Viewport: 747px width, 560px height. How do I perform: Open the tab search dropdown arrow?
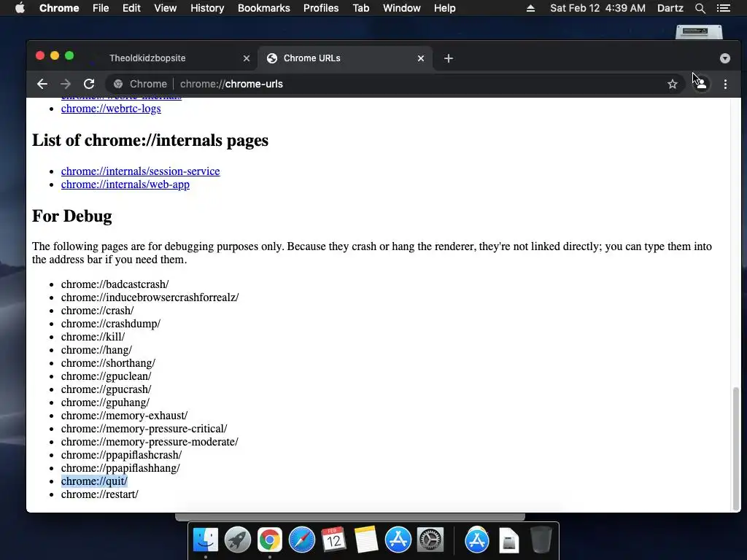pos(724,58)
